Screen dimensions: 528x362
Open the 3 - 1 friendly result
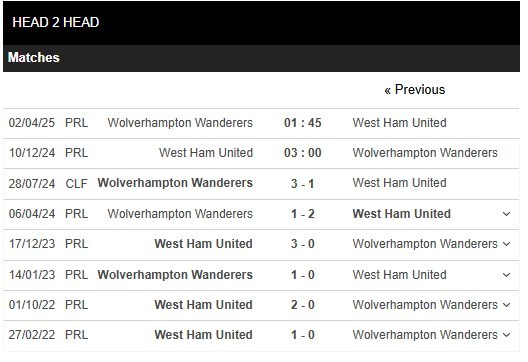click(x=303, y=184)
